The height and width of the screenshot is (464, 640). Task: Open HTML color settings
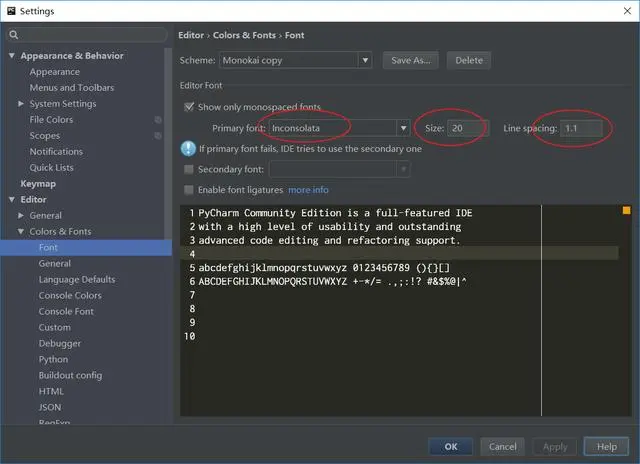pos(51,391)
